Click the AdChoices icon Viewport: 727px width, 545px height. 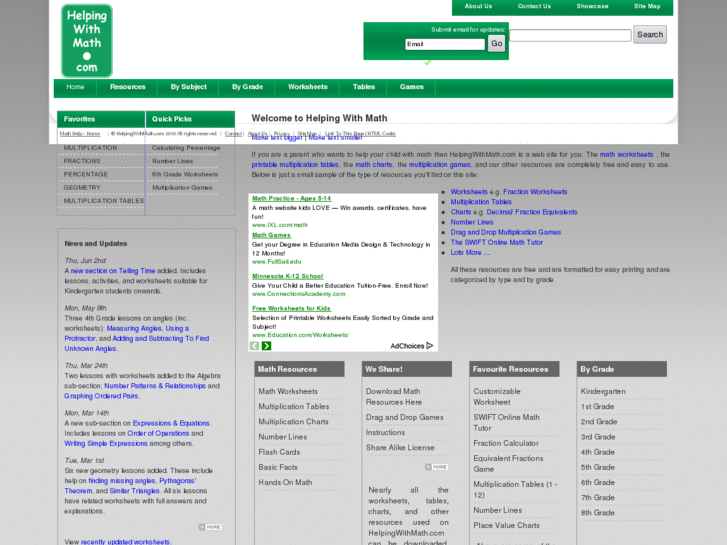pos(429,346)
